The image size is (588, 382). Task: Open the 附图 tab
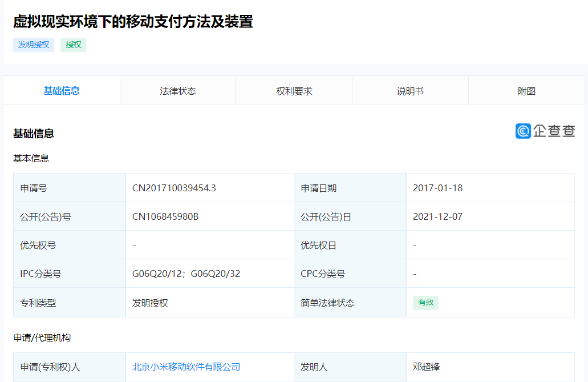526,90
